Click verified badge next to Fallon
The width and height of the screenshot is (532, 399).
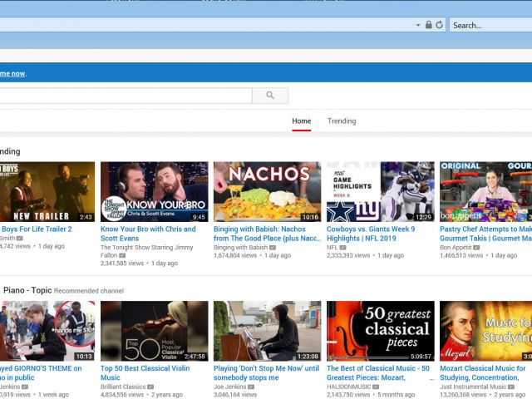pyautogui.click(x=122, y=255)
